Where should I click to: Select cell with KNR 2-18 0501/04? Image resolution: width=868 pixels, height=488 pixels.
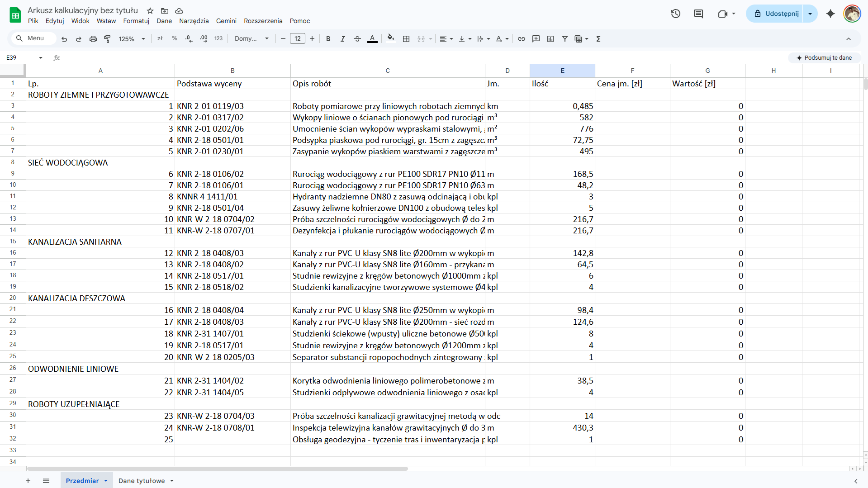pos(232,208)
